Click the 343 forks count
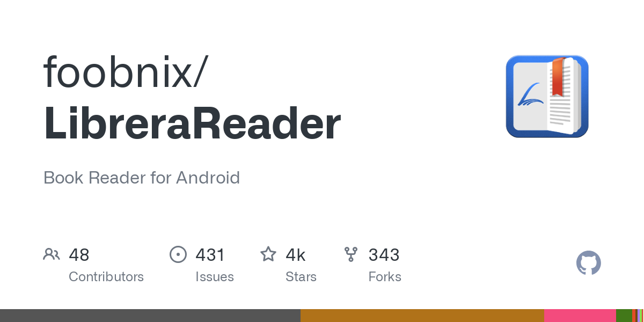Image resolution: width=644 pixels, height=322 pixels. point(384,255)
